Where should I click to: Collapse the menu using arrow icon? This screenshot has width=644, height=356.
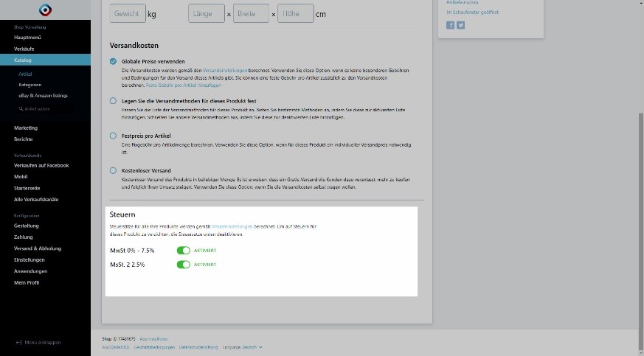19,343
